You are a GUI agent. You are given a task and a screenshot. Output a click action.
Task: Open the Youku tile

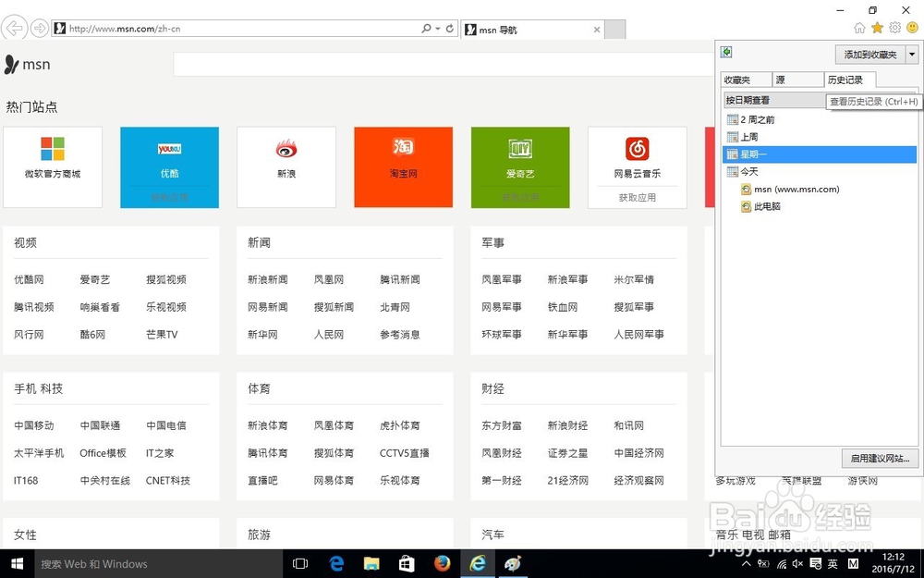pyautogui.click(x=170, y=167)
